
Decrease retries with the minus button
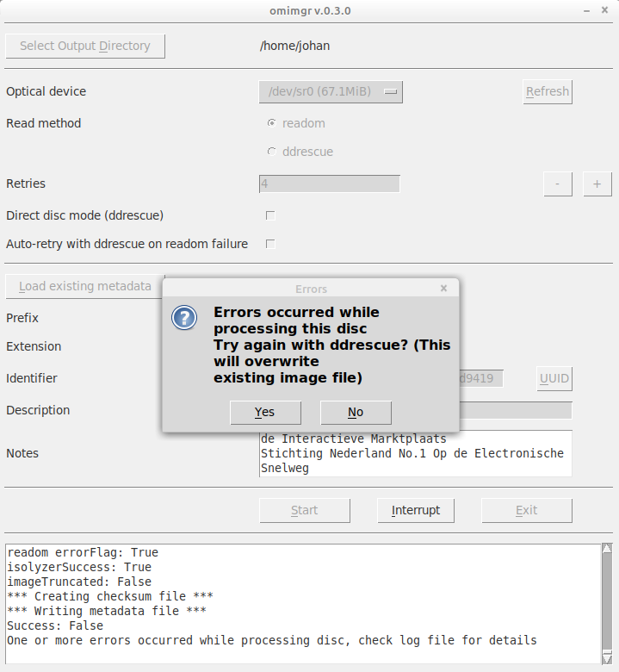coord(557,184)
